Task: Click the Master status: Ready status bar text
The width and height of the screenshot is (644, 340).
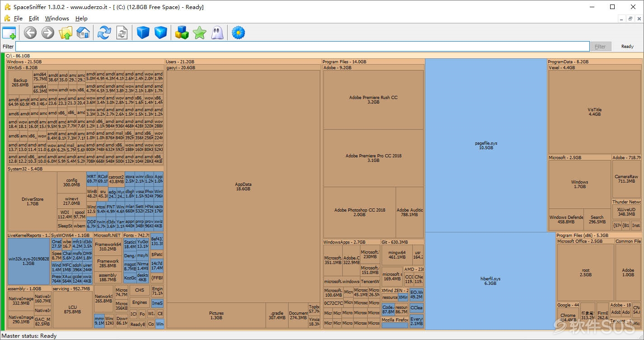Action: click(29, 336)
